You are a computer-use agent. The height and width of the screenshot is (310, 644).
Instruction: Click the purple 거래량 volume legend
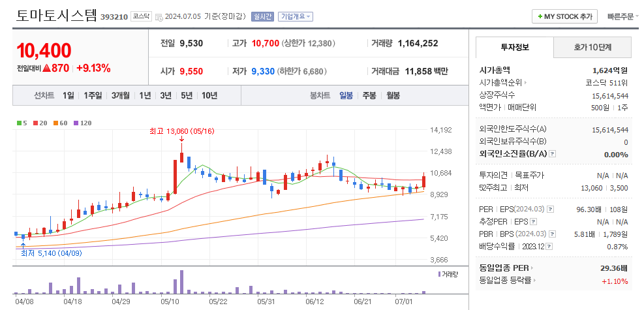coord(448,274)
